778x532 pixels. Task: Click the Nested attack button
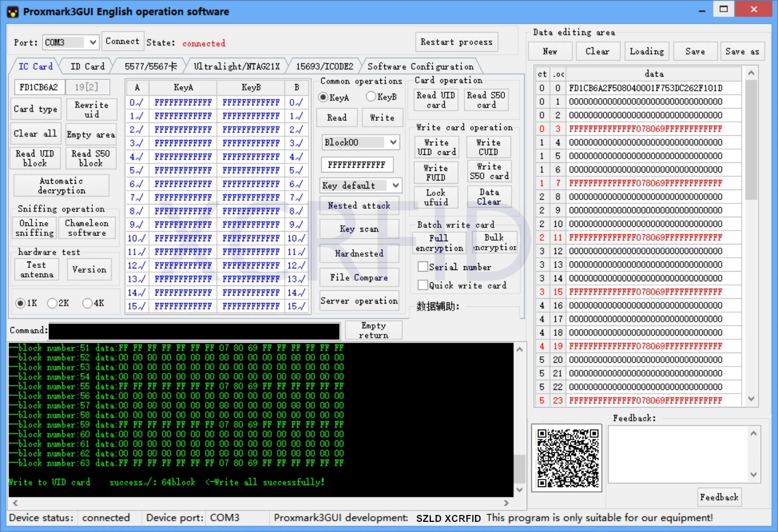[359, 206]
